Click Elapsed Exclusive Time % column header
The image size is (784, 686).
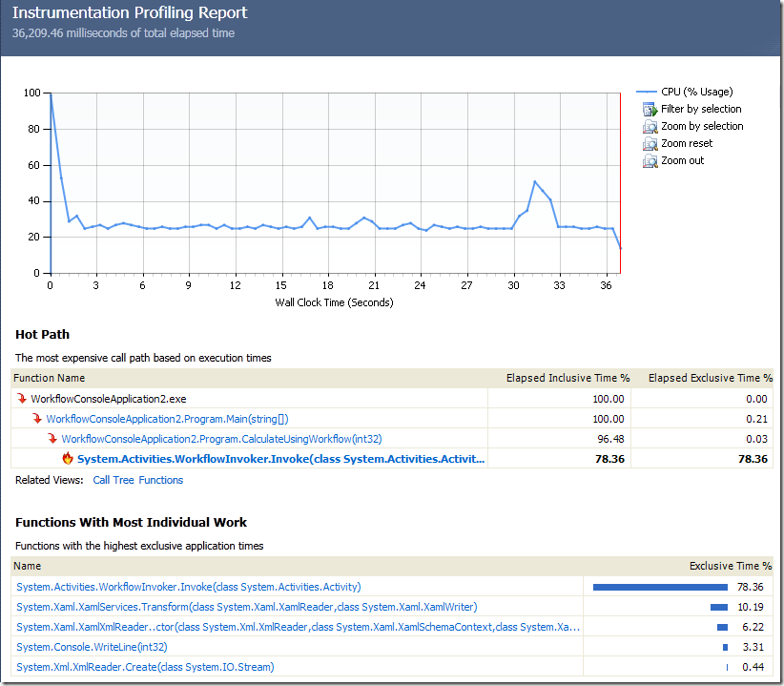coord(710,378)
